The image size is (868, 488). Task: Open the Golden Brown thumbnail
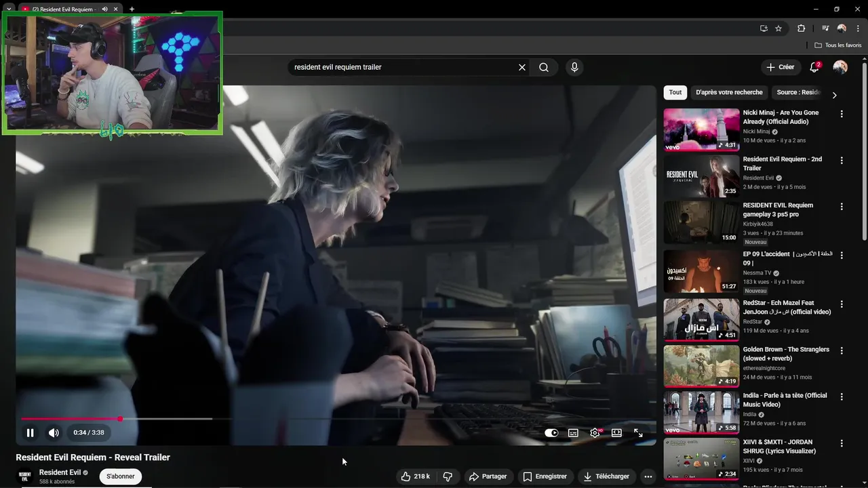pos(701,366)
